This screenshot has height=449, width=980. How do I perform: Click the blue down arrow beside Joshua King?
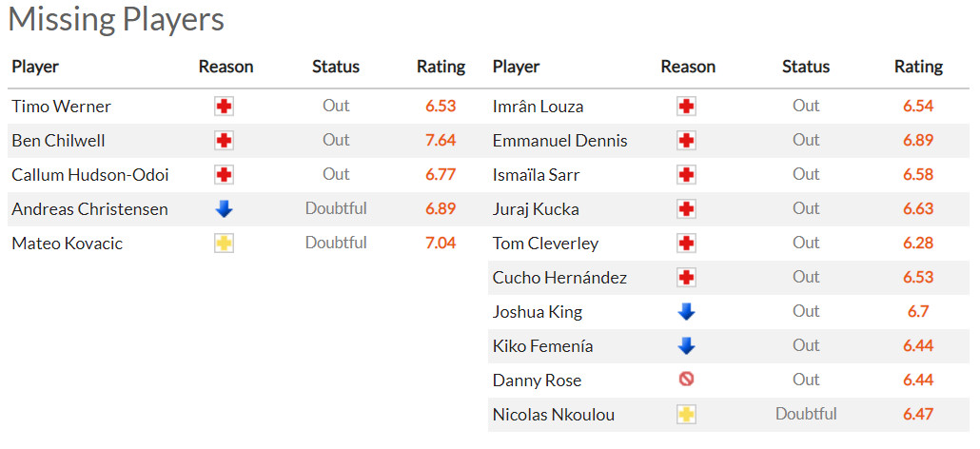686,312
